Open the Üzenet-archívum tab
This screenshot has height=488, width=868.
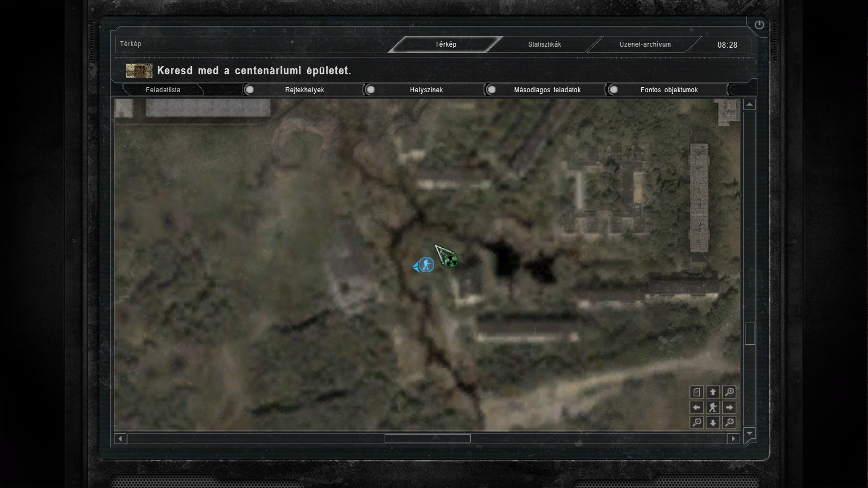(644, 44)
